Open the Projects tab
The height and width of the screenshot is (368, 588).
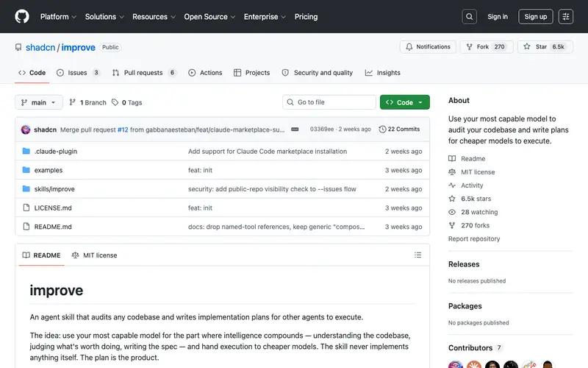pos(251,72)
